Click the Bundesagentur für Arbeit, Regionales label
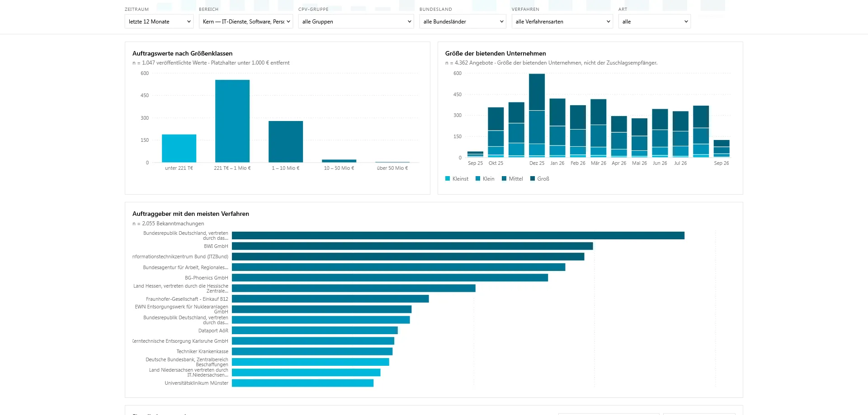This screenshot has width=868, height=415. point(186,267)
